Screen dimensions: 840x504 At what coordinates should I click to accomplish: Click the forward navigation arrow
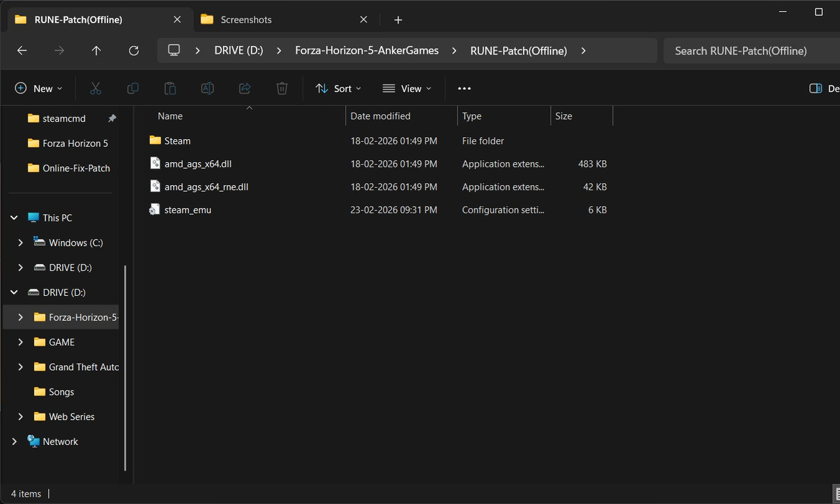[59, 51]
